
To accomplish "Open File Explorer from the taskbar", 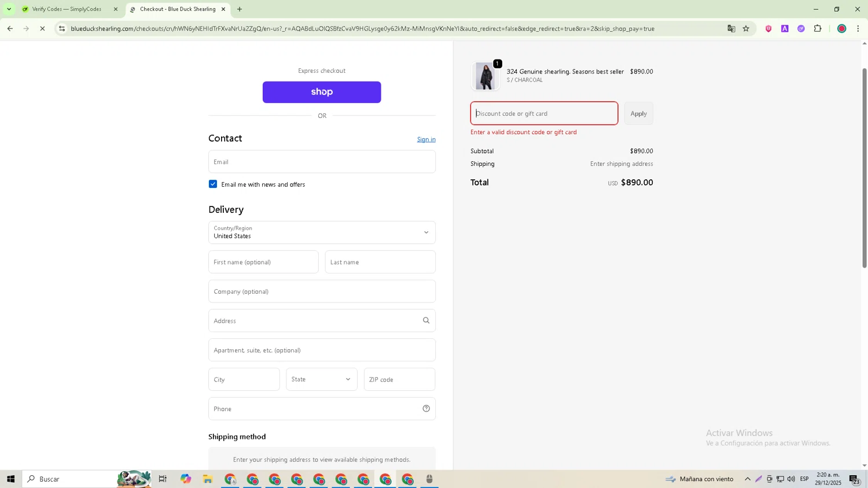I will click(208, 479).
